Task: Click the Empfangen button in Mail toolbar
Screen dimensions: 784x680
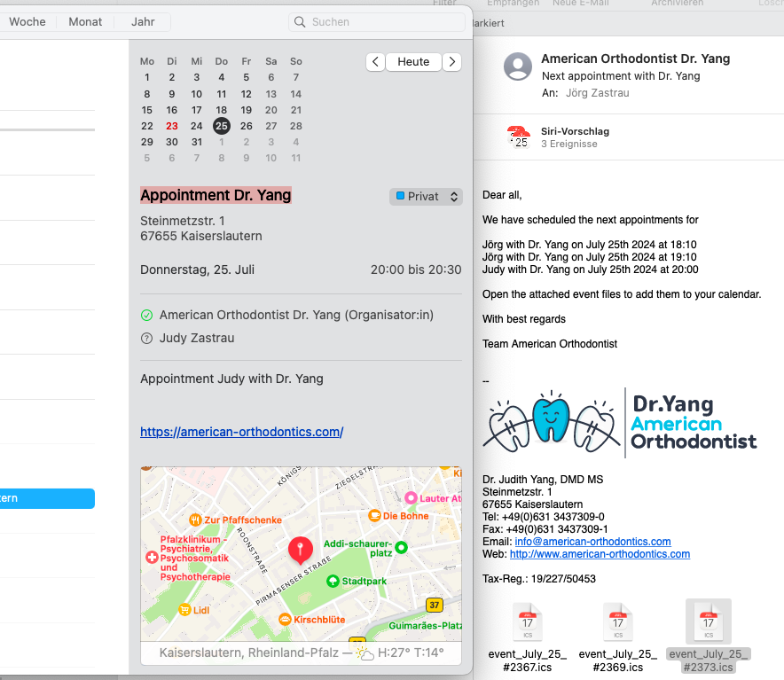Action: tap(513, 3)
